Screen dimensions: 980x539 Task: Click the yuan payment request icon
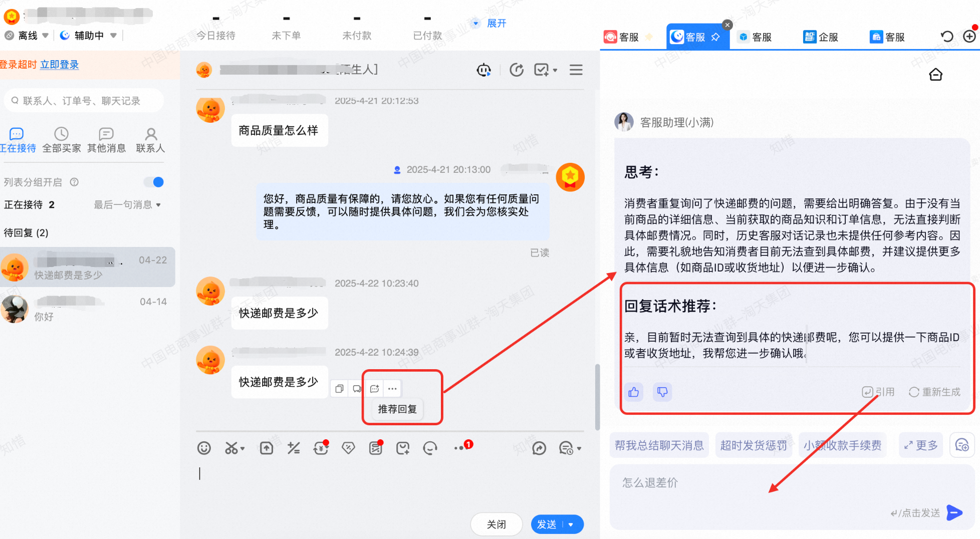pos(321,448)
